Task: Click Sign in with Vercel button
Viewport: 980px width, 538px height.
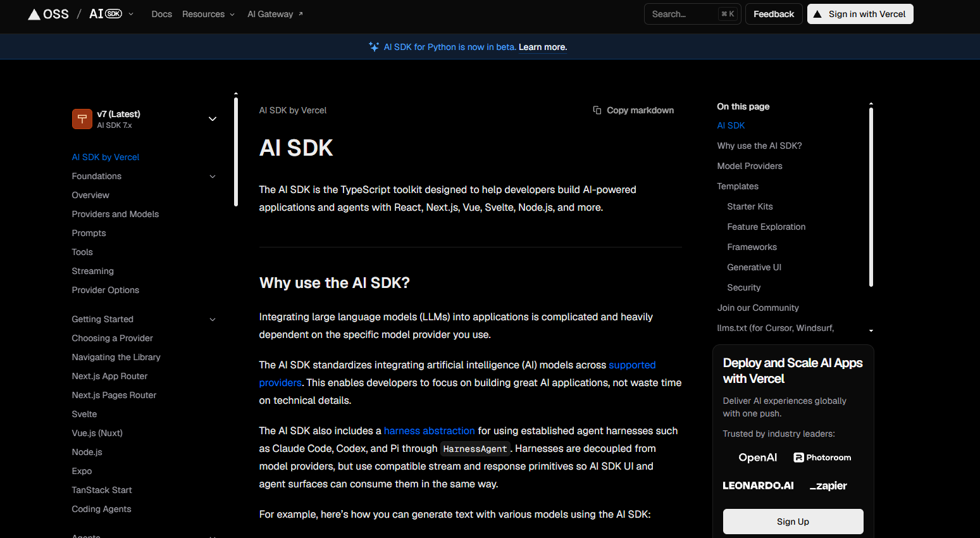Action: tap(860, 14)
